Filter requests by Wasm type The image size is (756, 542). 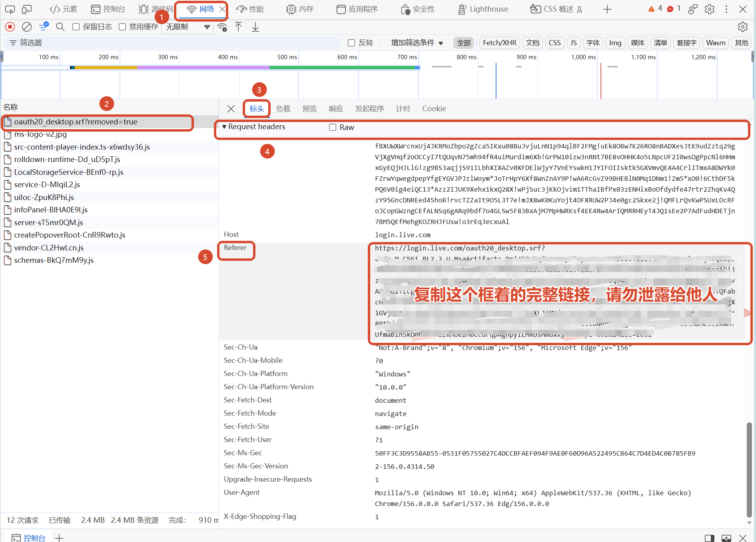point(716,43)
